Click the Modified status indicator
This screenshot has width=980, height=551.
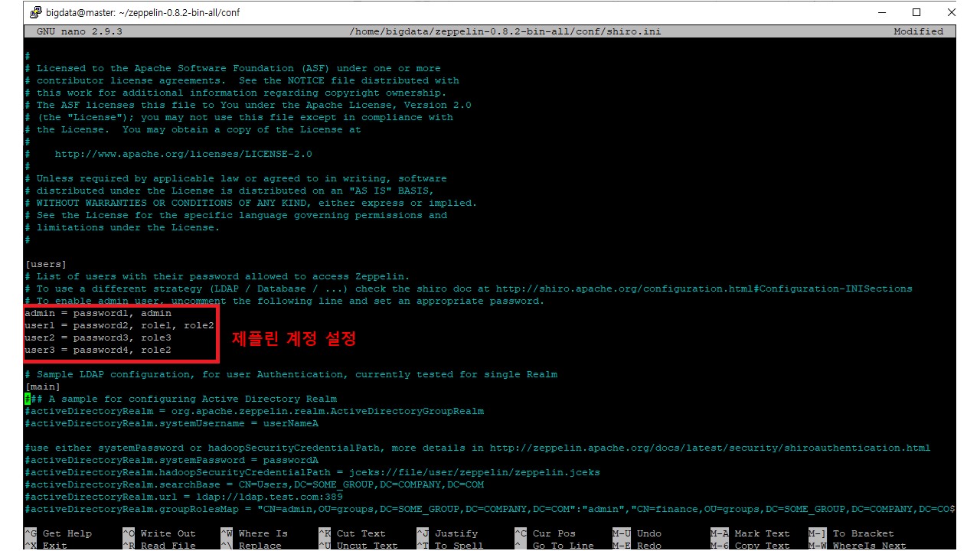919,31
